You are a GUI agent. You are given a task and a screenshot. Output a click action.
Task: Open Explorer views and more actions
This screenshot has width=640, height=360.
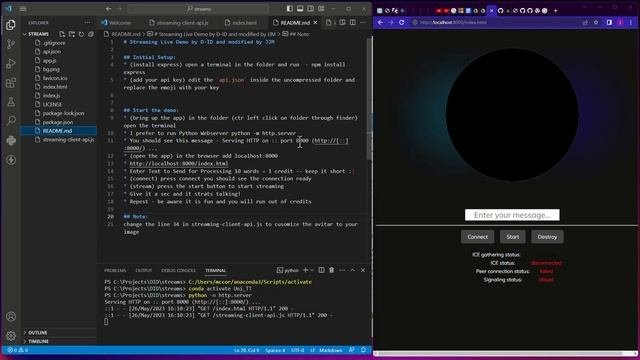[x=87, y=22]
